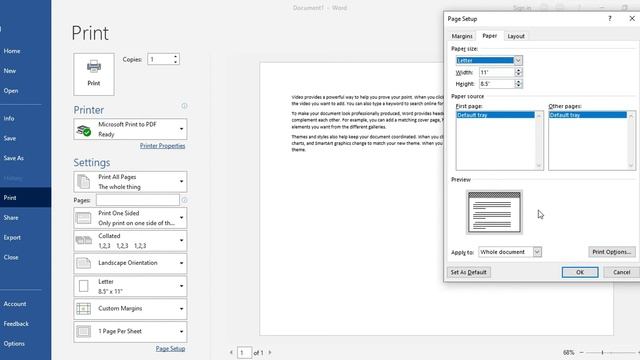Select Default tray in Other pages list

pyautogui.click(x=588, y=115)
